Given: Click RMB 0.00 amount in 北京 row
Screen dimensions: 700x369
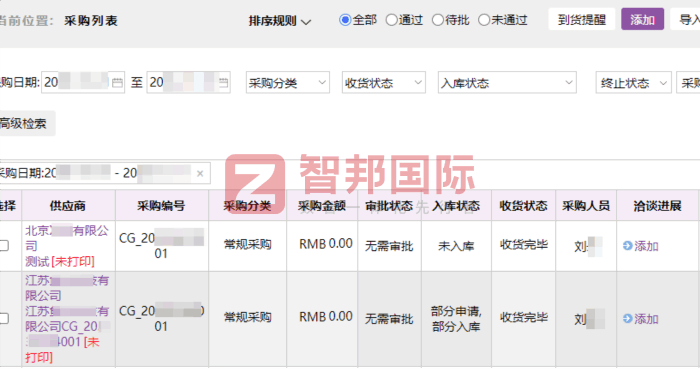Looking at the screenshot, I should tap(326, 244).
